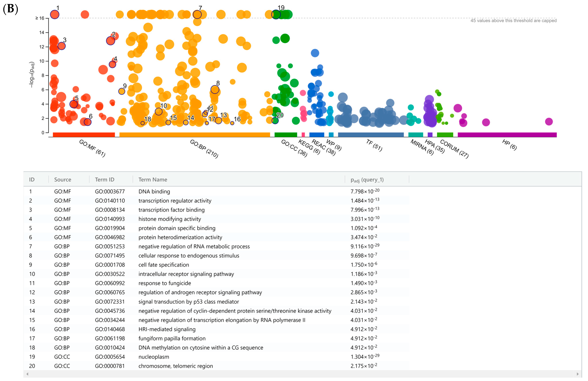Click the Term Name column header
588x381 pixels.
(153, 180)
